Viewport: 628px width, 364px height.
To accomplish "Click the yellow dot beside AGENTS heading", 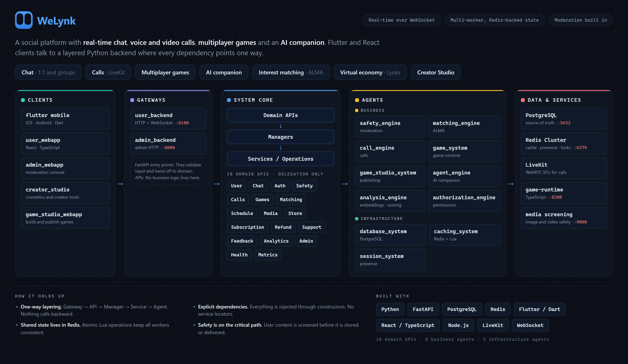I will [x=357, y=100].
